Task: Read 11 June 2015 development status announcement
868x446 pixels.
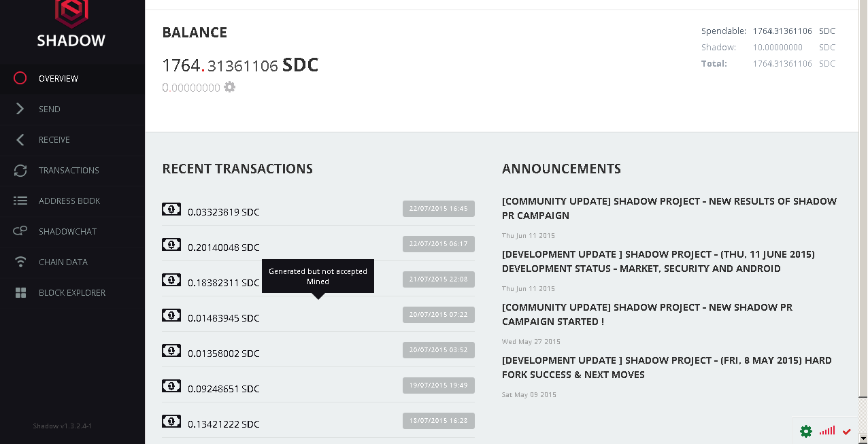Action: [x=658, y=261]
